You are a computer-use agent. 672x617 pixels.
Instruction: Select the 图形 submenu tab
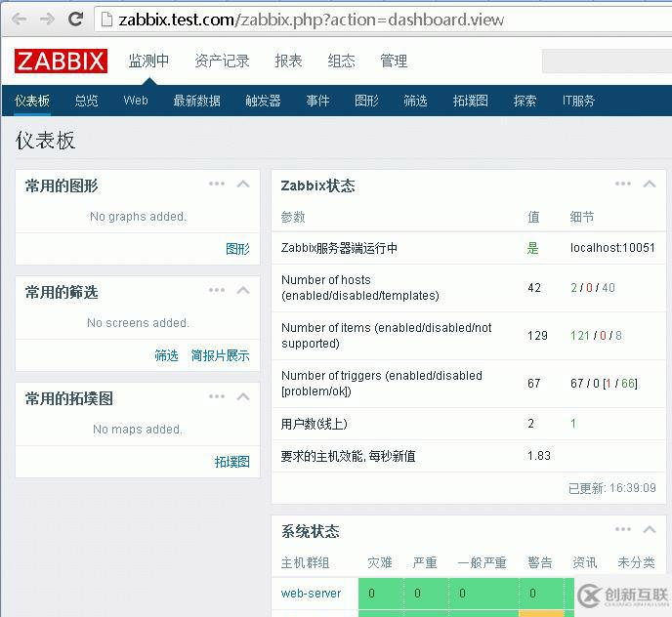point(366,101)
